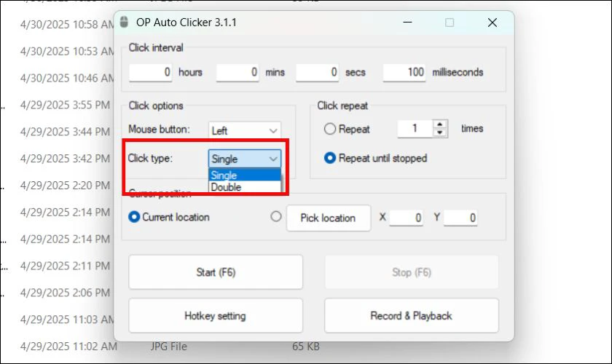Edit the X coordinate field

coord(407,218)
